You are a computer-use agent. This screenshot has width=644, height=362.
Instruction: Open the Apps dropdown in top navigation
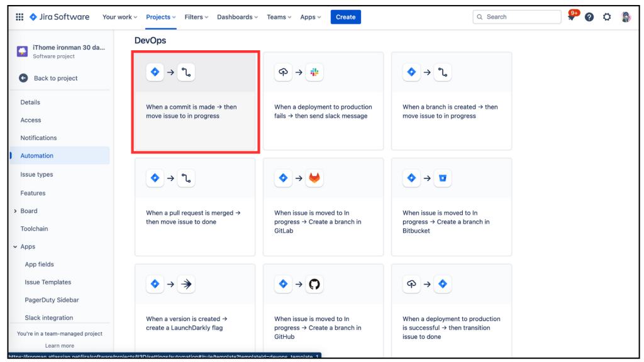coord(311,17)
